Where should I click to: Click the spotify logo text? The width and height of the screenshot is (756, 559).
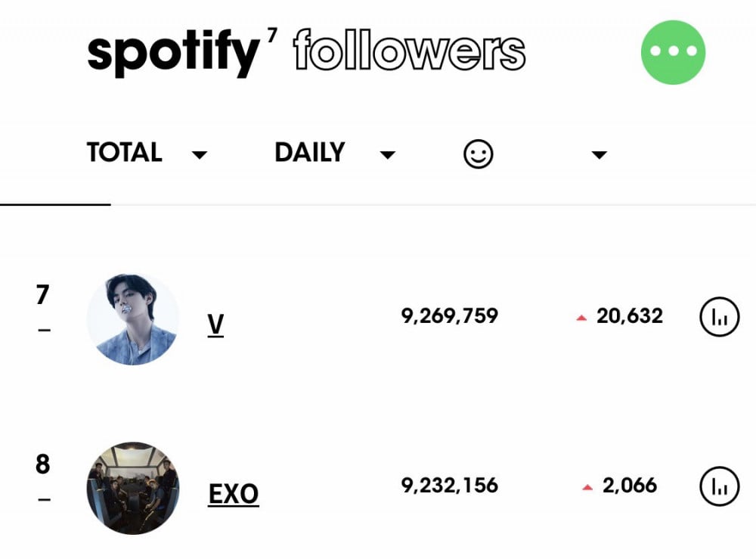[174, 52]
